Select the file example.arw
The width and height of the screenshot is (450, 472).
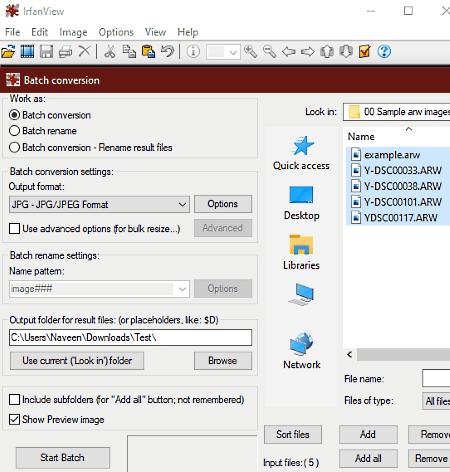point(398,155)
